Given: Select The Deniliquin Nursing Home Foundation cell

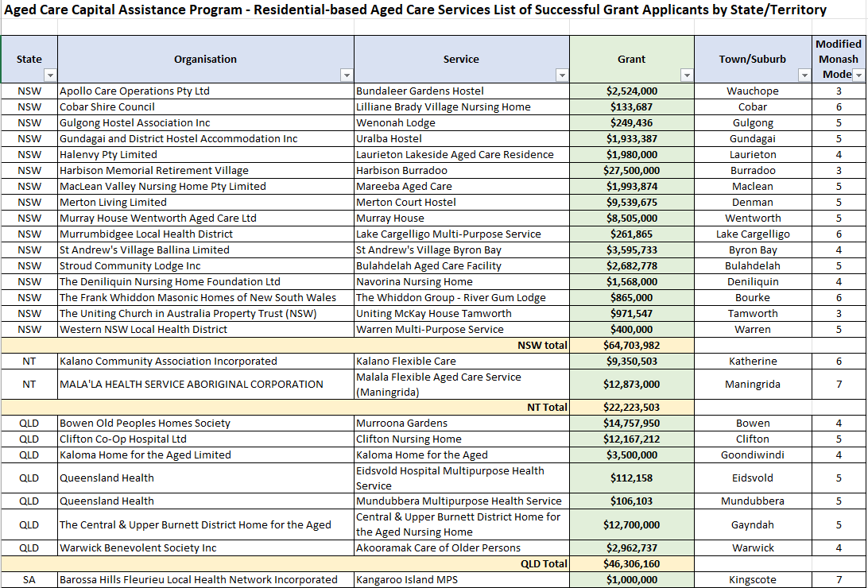Looking at the screenshot, I should (x=205, y=281).
